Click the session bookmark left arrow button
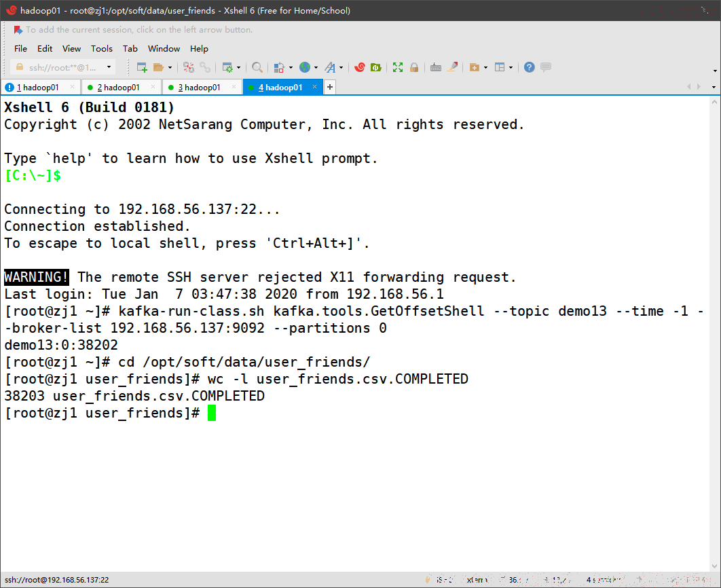The width and height of the screenshot is (721, 588). tap(18, 30)
